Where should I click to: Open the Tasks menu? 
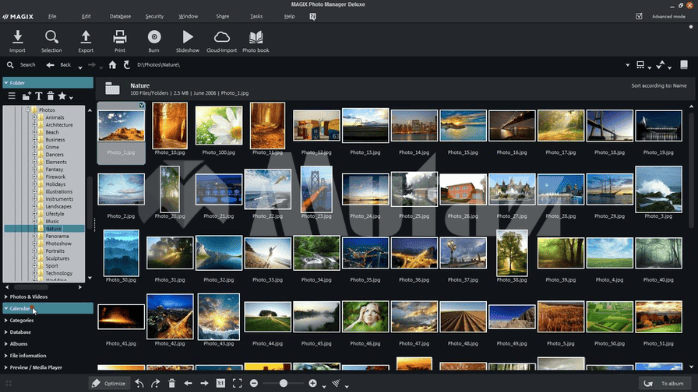coord(256,16)
